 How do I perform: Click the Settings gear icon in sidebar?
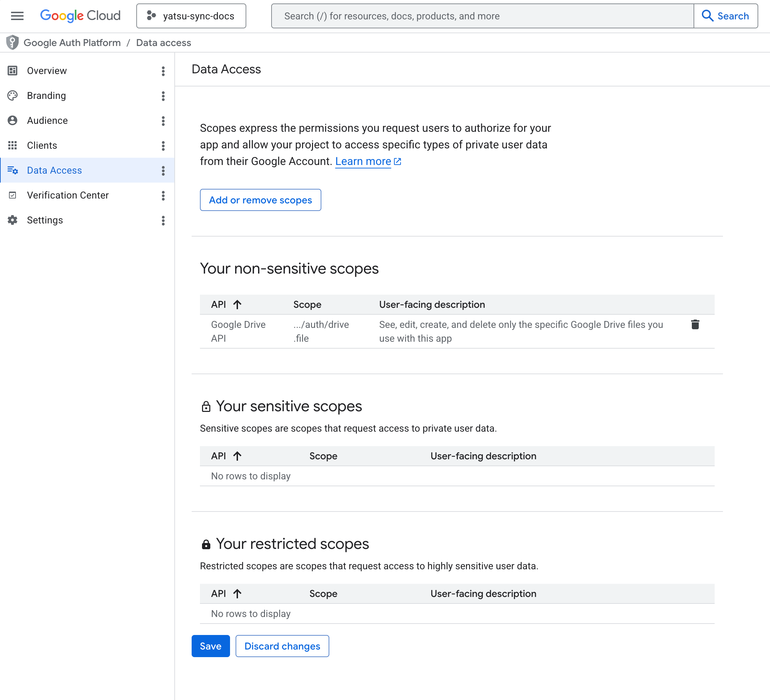(12, 220)
